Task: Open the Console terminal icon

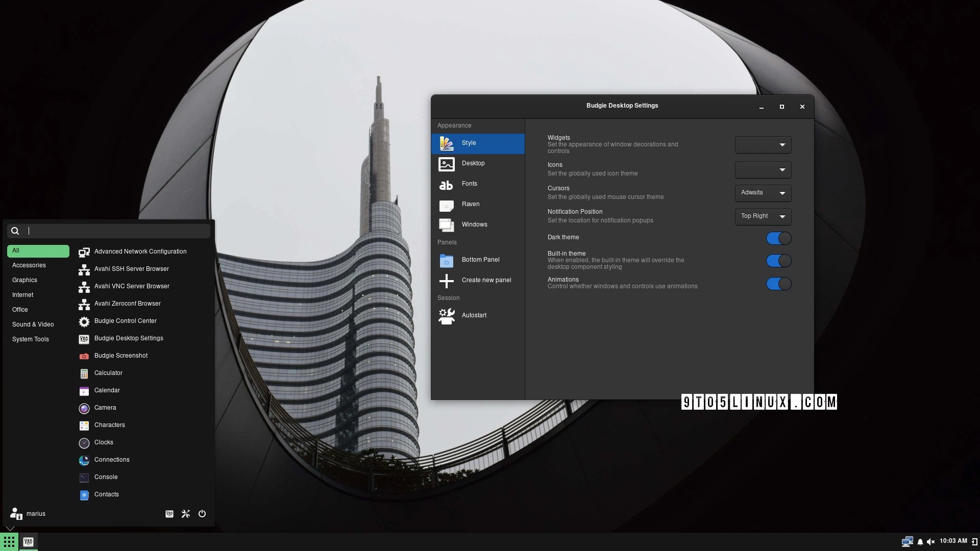Action: [84, 477]
